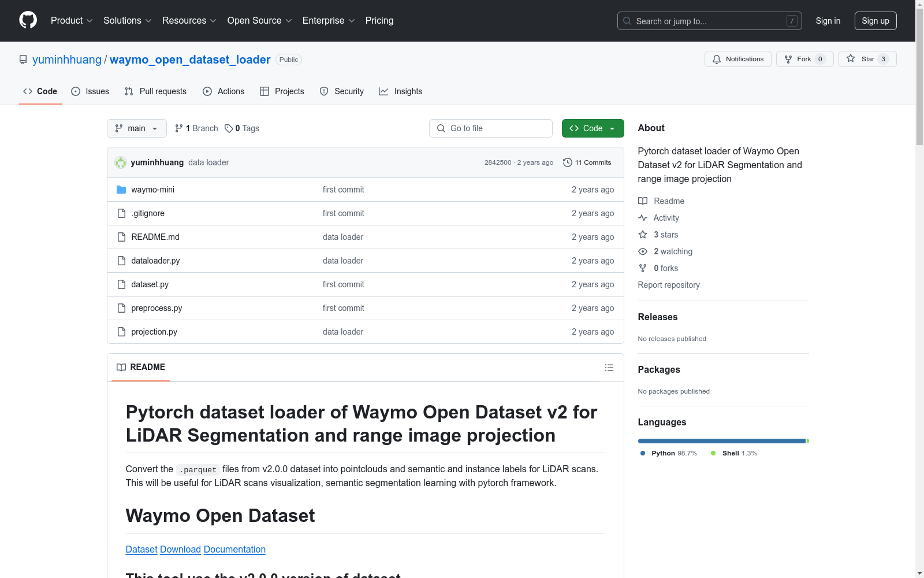Image resolution: width=924 pixels, height=578 pixels.
Task: Click the forks icon in About
Action: coord(643,268)
